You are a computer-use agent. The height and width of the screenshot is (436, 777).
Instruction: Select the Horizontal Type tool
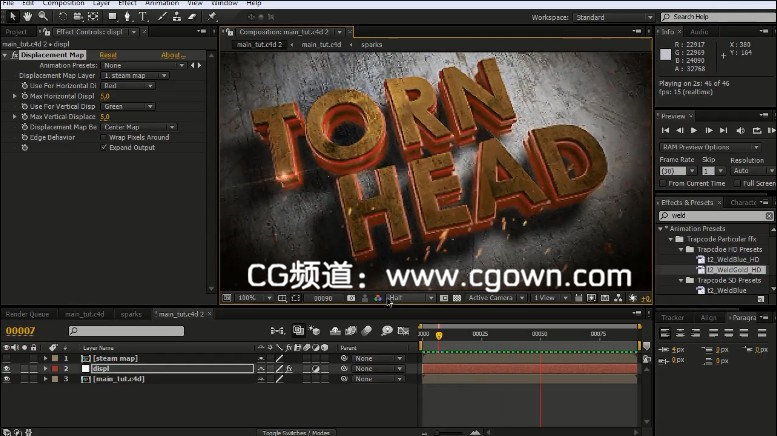coord(143,16)
